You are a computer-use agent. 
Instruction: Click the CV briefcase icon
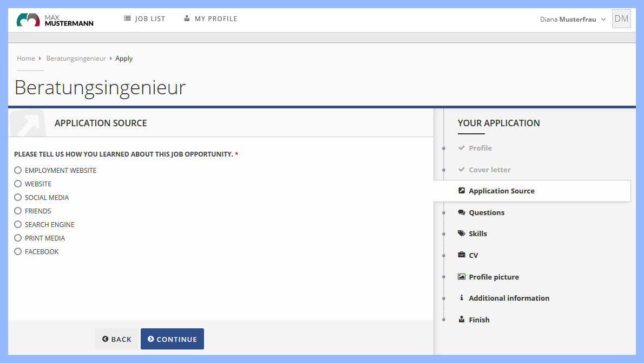pyautogui.click(x=461, y=255)
